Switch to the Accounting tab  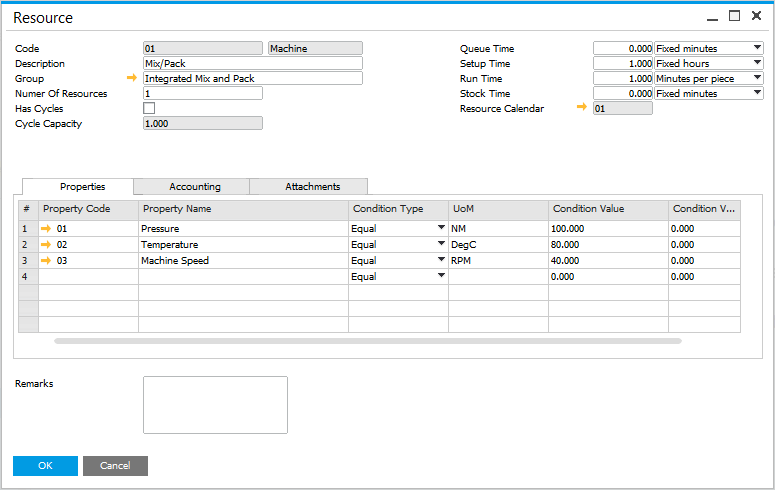194,186
